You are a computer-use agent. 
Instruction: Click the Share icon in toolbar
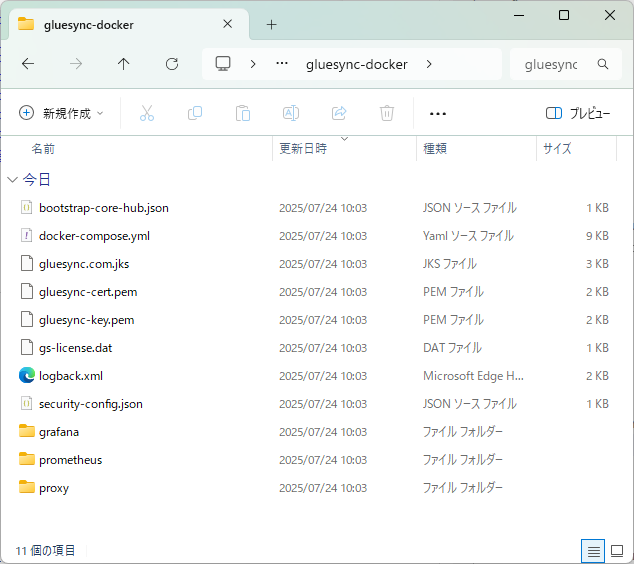point(339,113)
